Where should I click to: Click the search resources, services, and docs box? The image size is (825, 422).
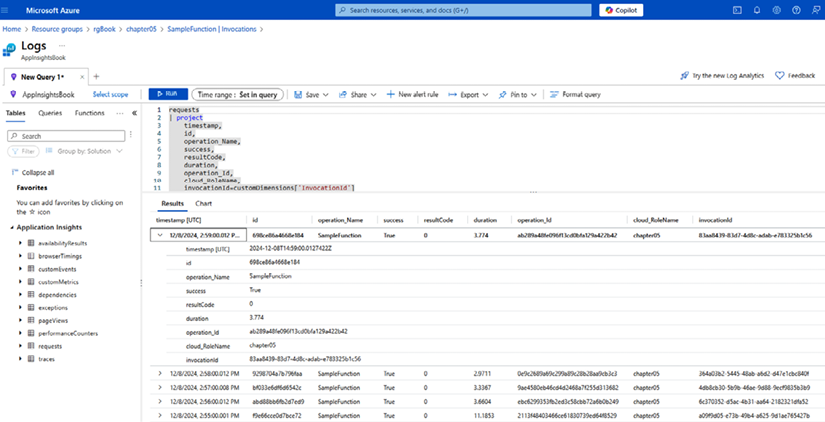[464, 10]
